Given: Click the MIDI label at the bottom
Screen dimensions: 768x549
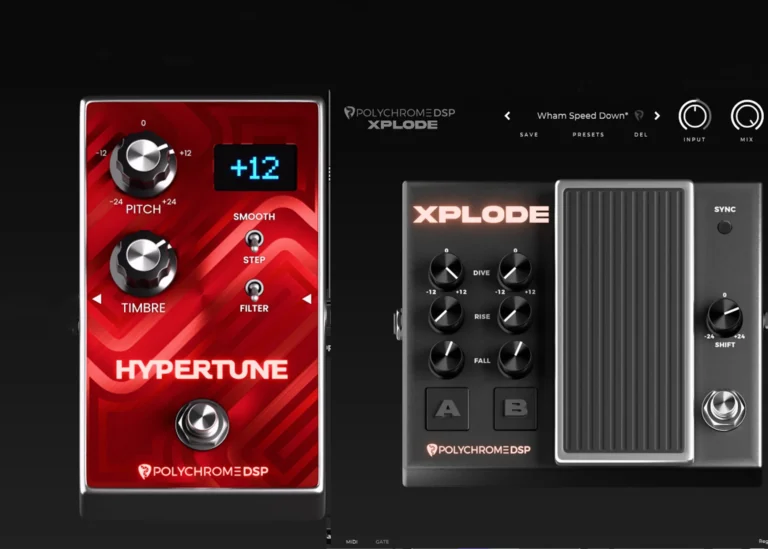Looking at the screenshot, I should tap(352, 542).
